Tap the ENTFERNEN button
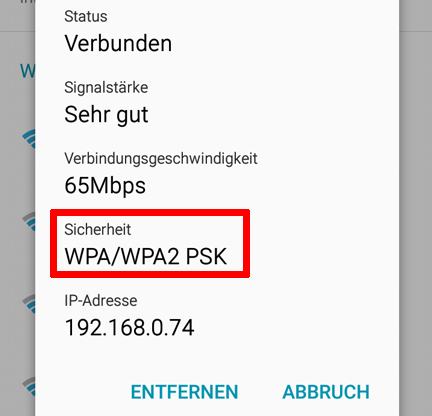This screenshot has height=416, width=432. 184,392
